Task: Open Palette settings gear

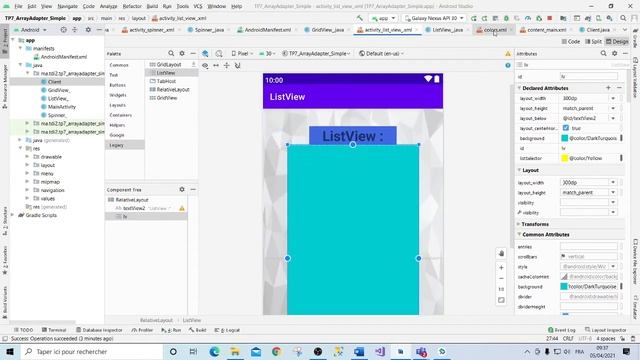Action: [182, 53]
